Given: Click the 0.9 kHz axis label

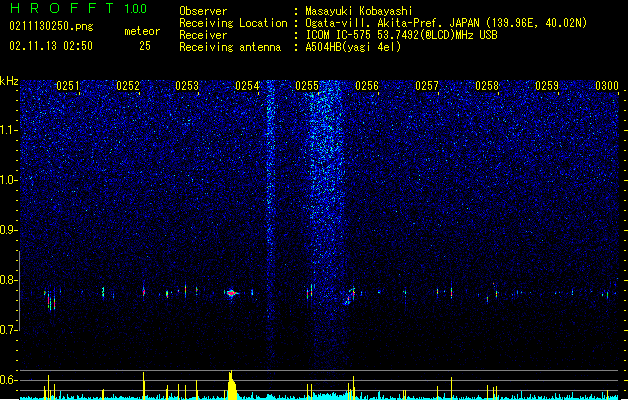Looking at the screenshot, I should pyautogui.click(x=9, y=230).
